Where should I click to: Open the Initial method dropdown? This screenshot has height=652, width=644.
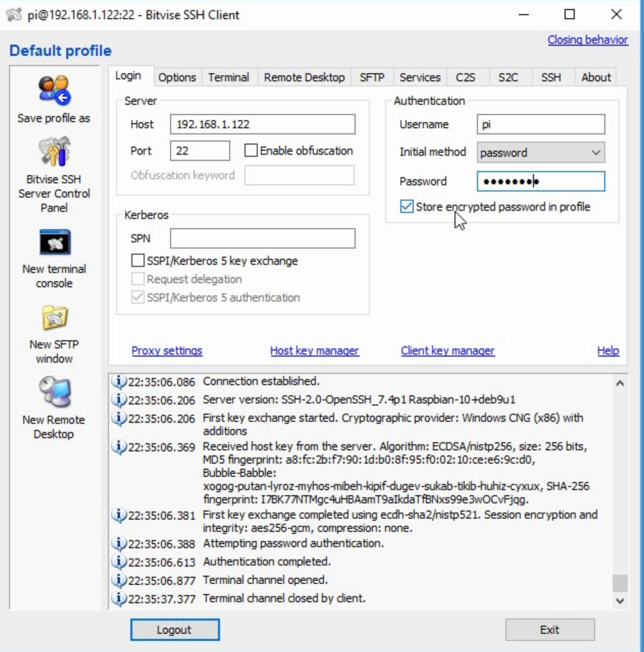541,152
